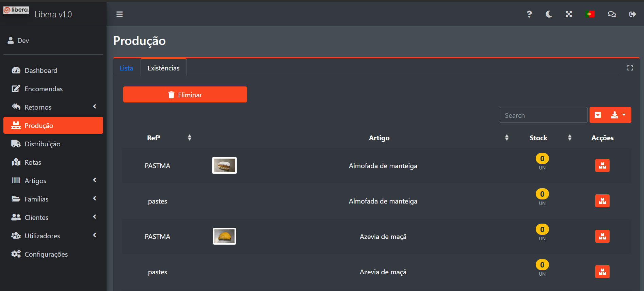
Task: Click the logout icon
Action: point(632,14)
